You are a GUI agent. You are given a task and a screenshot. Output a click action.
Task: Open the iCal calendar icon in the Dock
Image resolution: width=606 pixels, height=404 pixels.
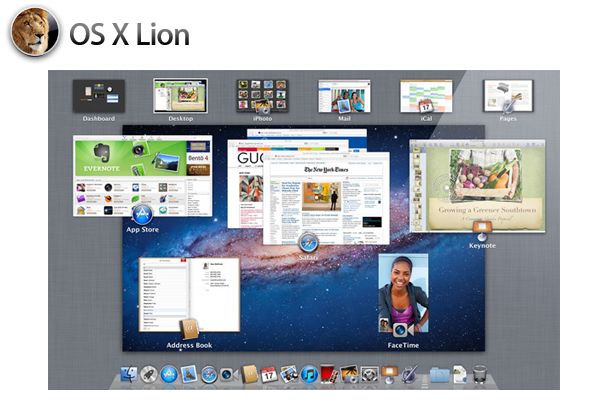269,375
